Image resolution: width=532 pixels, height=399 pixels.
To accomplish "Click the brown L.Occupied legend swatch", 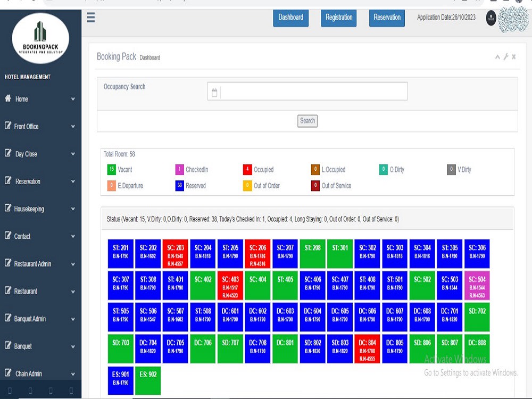I will (315, 169).
